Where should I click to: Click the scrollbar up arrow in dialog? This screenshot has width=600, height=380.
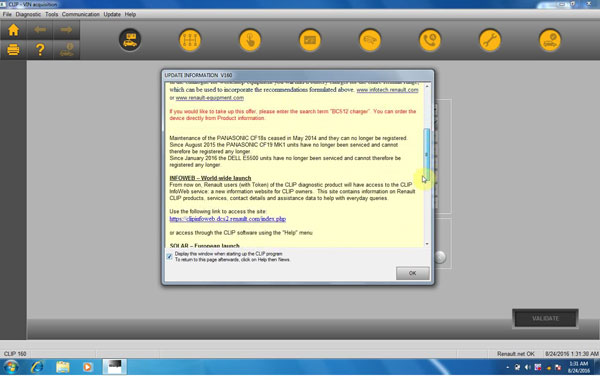[427, 86]
